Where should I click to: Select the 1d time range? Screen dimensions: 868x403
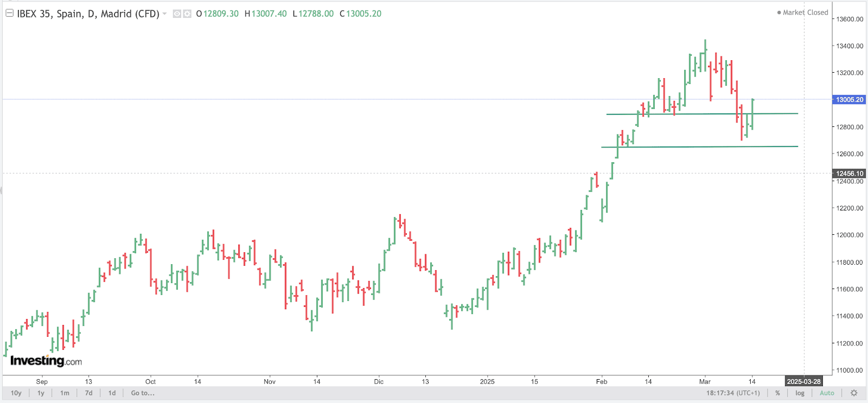(112, 393)
